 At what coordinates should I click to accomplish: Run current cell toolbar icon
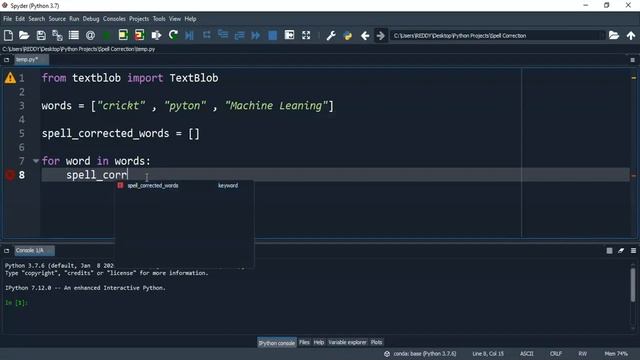(123, 36)
